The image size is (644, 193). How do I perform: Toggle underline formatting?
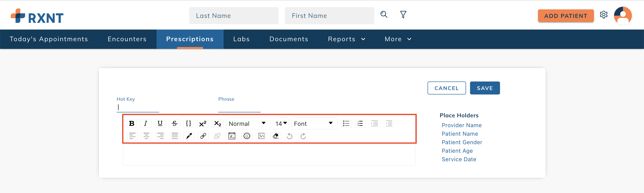point(160,123)
